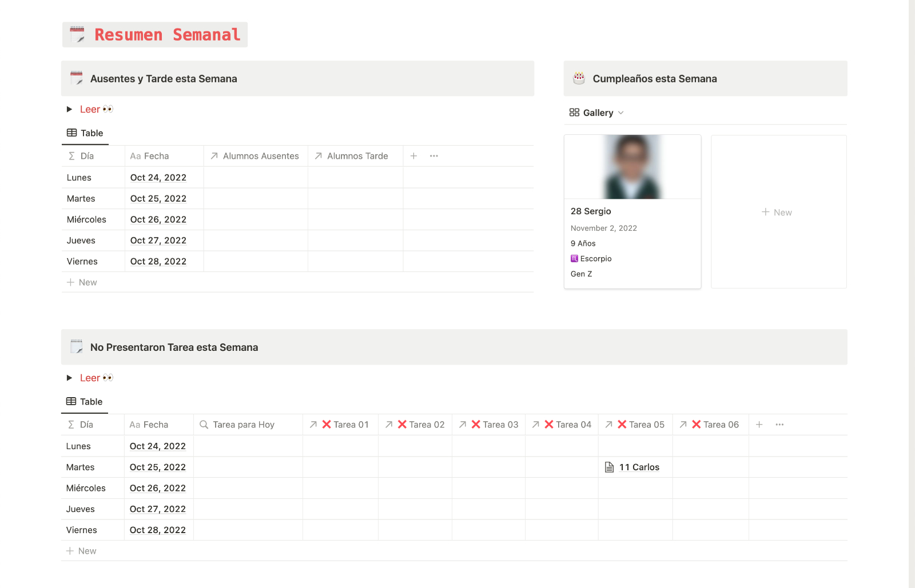Viewport: 915px width, 588px height.
Task: Click Jueves in the homework table
Action: pyautogui.click(x=81, y=509)
